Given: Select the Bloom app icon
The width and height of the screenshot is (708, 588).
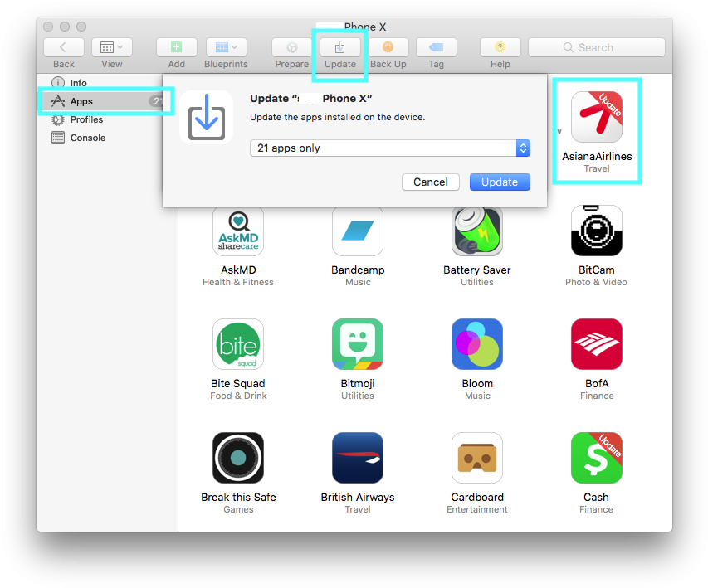Looking at the screenshot, I should click(477, 344).
